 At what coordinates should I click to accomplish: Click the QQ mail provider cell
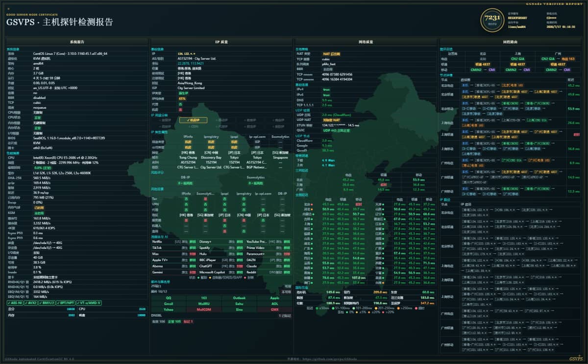pyautogui.click(x=168, y=298)
